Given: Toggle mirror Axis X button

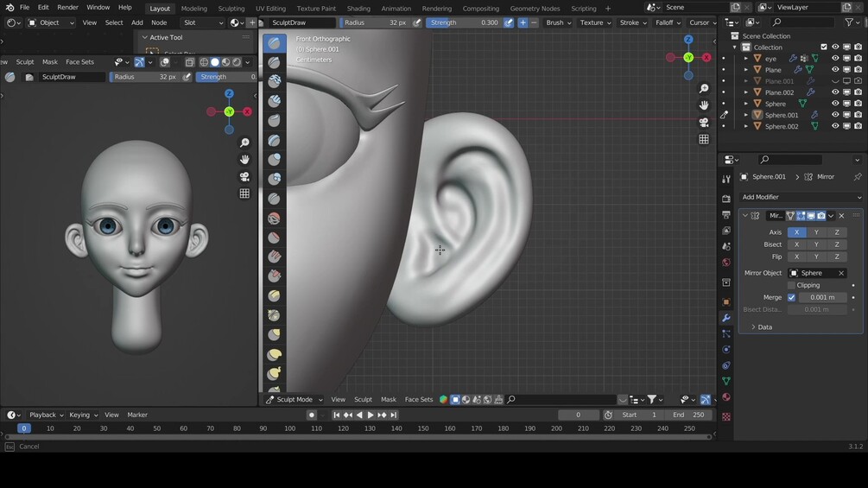Looking at the screenshot, I should click(x=796, y=232).
